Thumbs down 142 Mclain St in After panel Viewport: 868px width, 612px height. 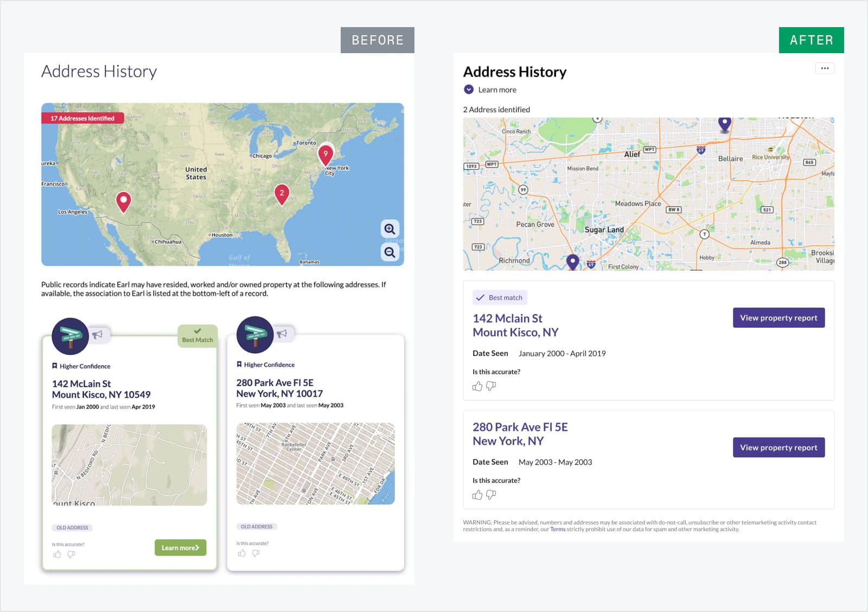pyautogui.click(x=491, y=386)
